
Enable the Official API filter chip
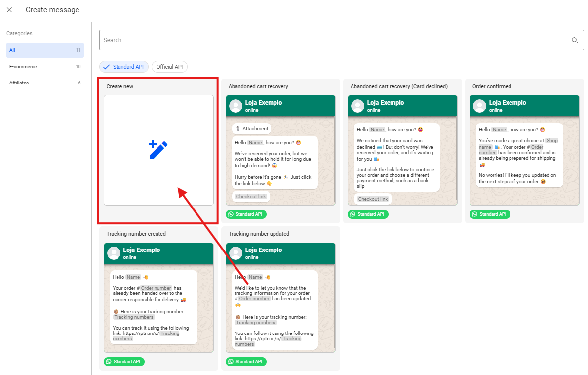coord(169,67)
